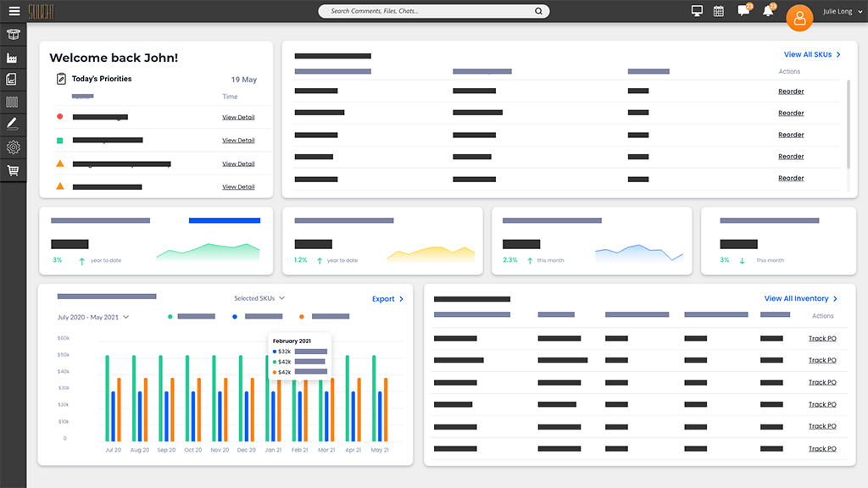Viewport: 868px width, 488px height.
Task: Open settings via the gear icon
Action: pyautogui.click(x=13, y=147)
